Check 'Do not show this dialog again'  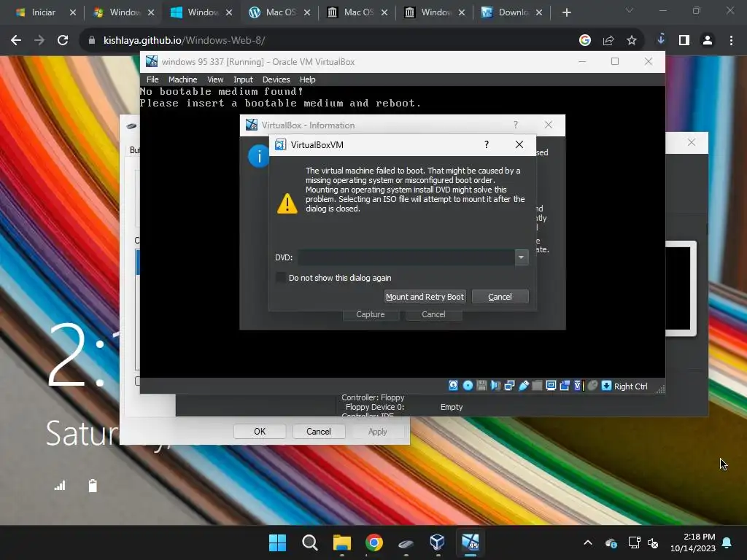coord(281,278)
